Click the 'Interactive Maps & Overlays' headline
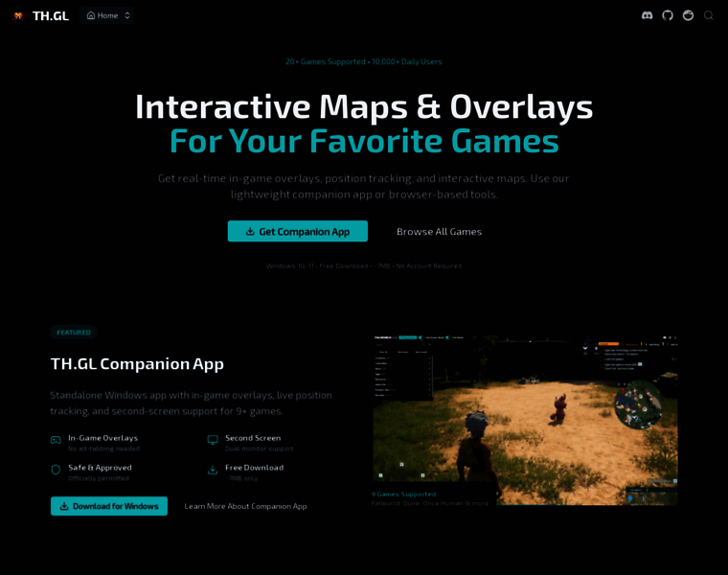728x575 pixels. [364, 107]
